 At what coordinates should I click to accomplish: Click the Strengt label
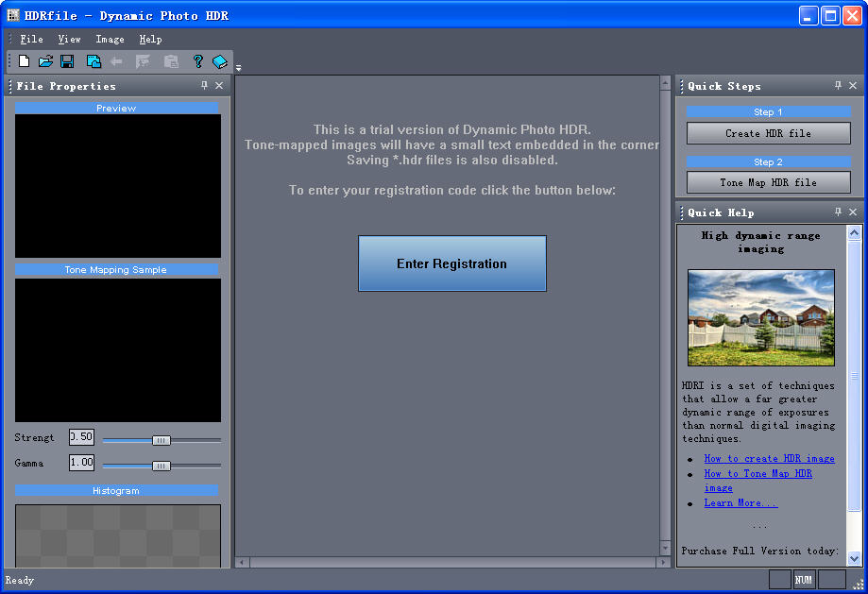point(34,437)
